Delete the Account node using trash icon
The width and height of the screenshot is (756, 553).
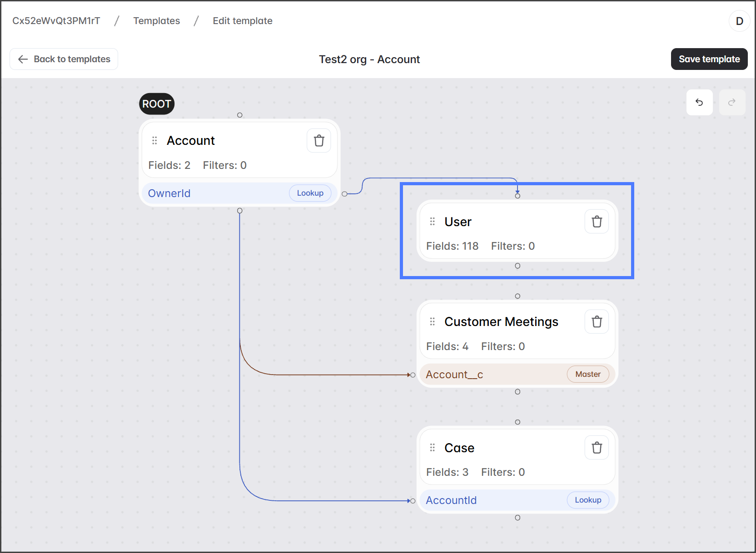pos(319,141)
